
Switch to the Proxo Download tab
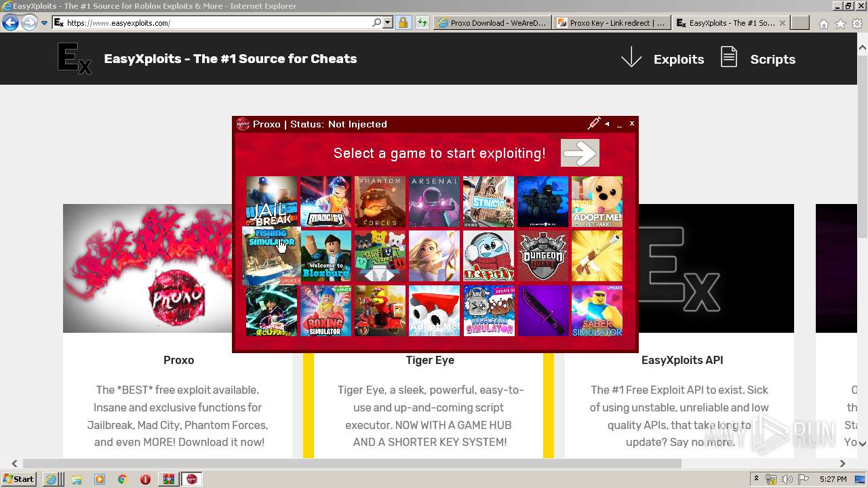(x=493, y=23)
